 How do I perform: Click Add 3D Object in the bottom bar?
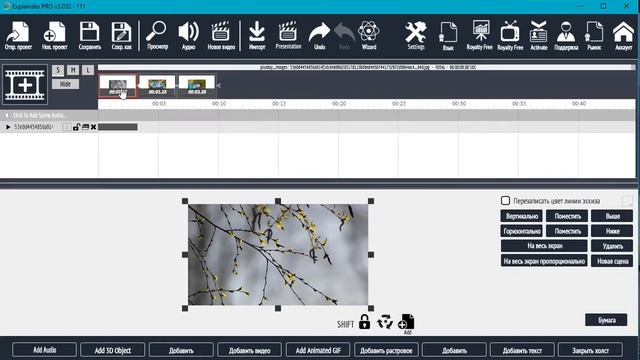click(113, 350)
